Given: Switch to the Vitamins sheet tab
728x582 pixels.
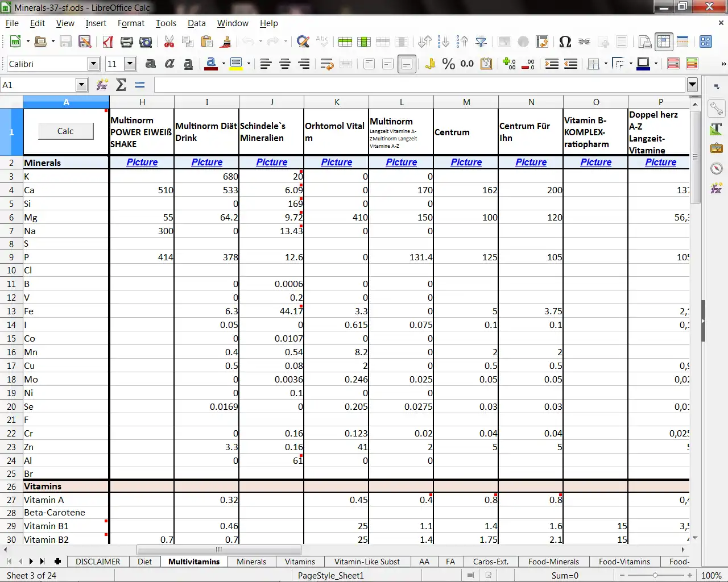Looking at the screenshot, I should point(300,562).
